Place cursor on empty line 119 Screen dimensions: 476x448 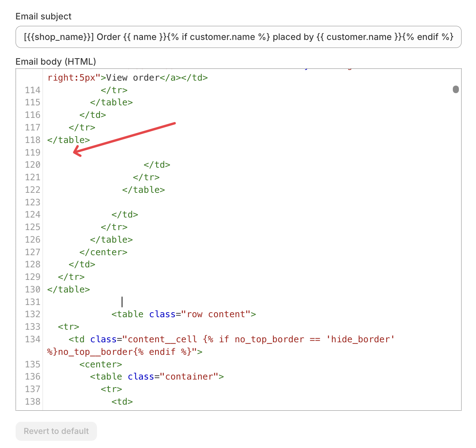point(251,153)
